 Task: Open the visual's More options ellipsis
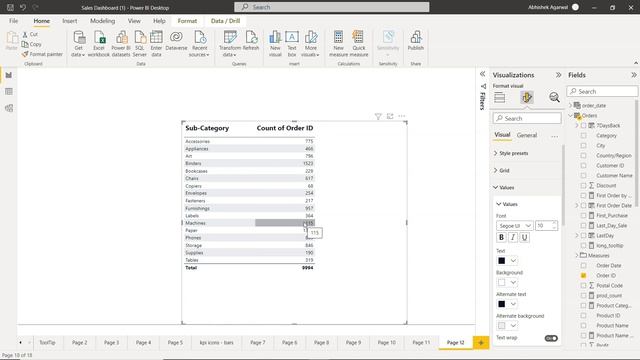tap(402, 116)
